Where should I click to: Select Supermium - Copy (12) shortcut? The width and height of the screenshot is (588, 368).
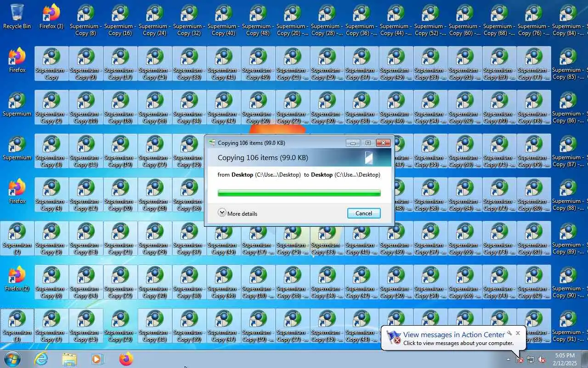[x=86, y=195]
